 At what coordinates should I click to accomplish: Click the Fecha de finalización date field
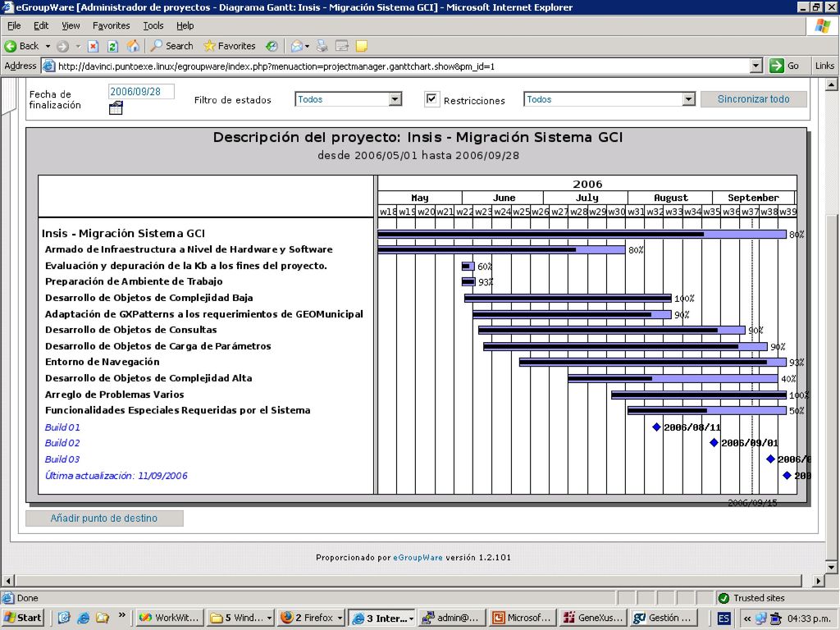pos(141,92)
